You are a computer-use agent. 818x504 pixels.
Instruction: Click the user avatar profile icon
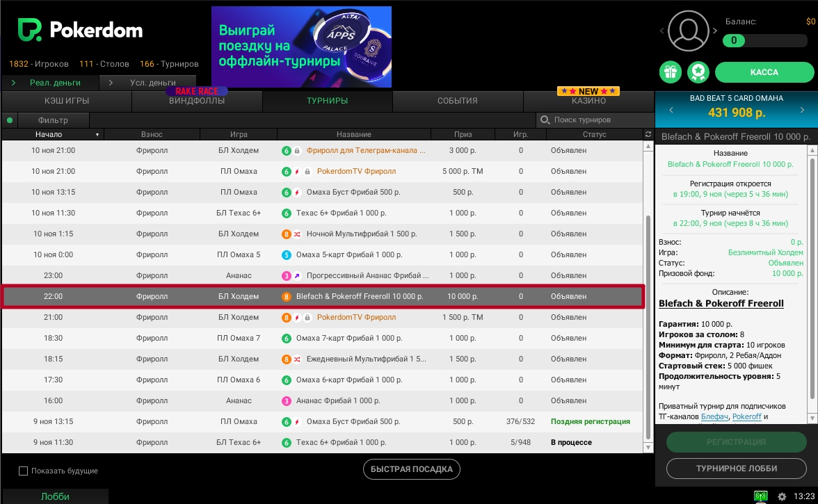[x=688, y=31]
